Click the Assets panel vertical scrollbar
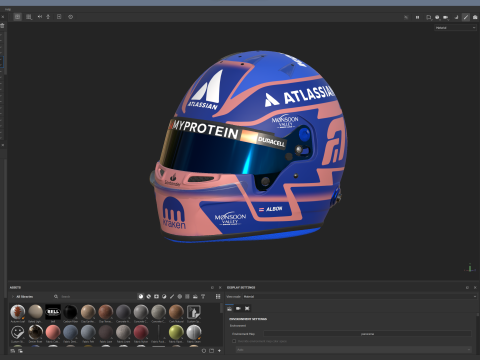The height and width of the screenshot is (360, 480). pyautogui.click(x=221, y=308)
